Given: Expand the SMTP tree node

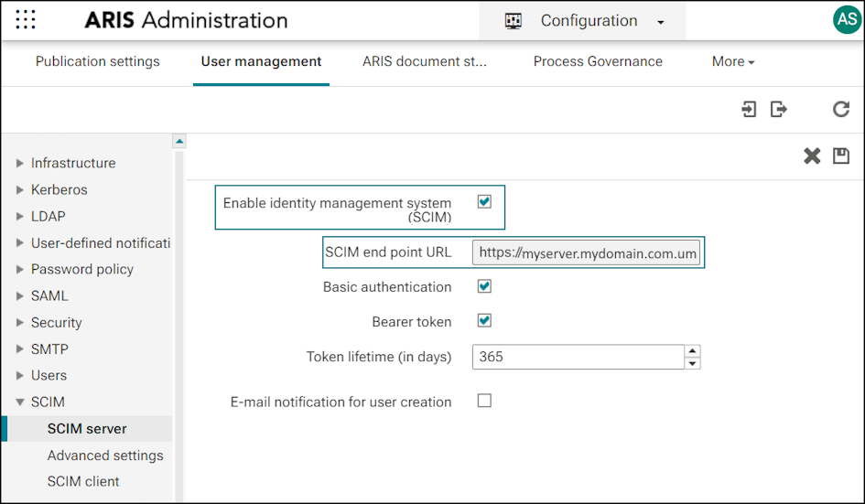Looking at the screenshot, I should coord(20,349).
